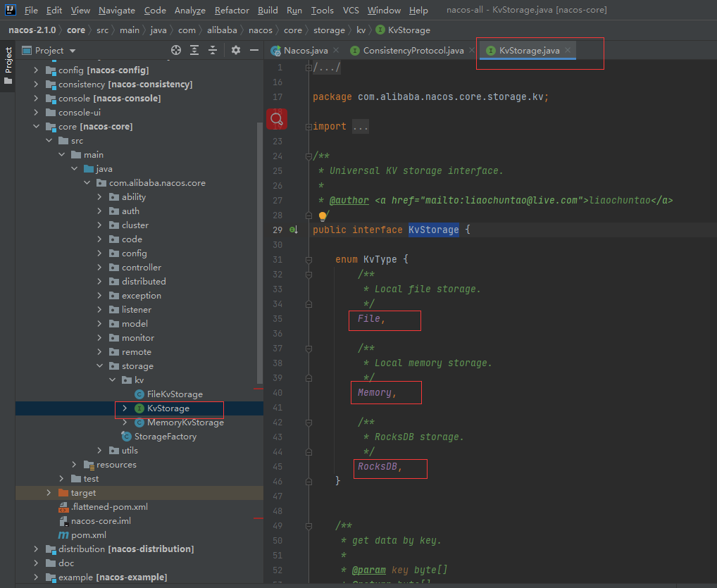This screenshot has height=588, width=717.
Task: Expand the MemoryKvStorage class node
Action: [125, 422]
